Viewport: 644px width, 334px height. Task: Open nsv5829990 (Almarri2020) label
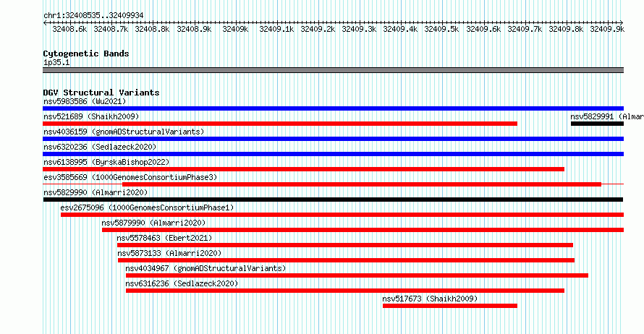pos(96,192)
